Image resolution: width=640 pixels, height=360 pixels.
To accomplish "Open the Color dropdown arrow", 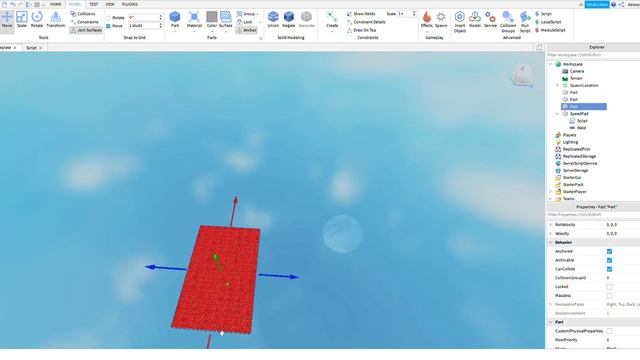I will 211,31.
